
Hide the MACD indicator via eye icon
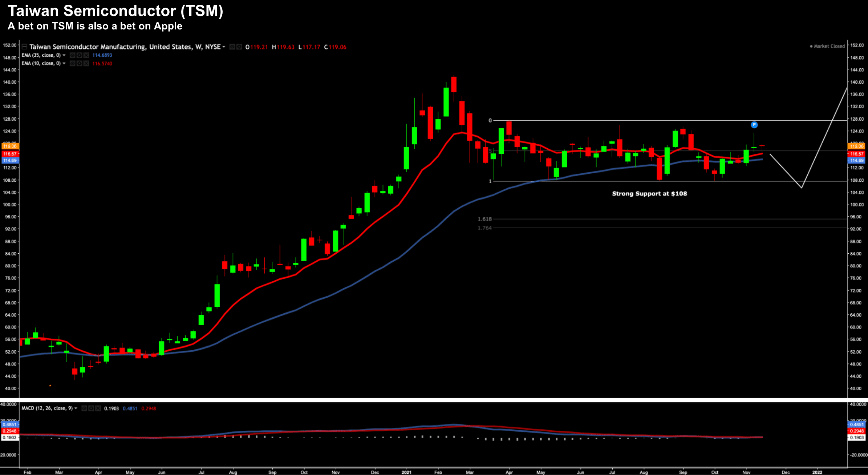pos(84,408)
